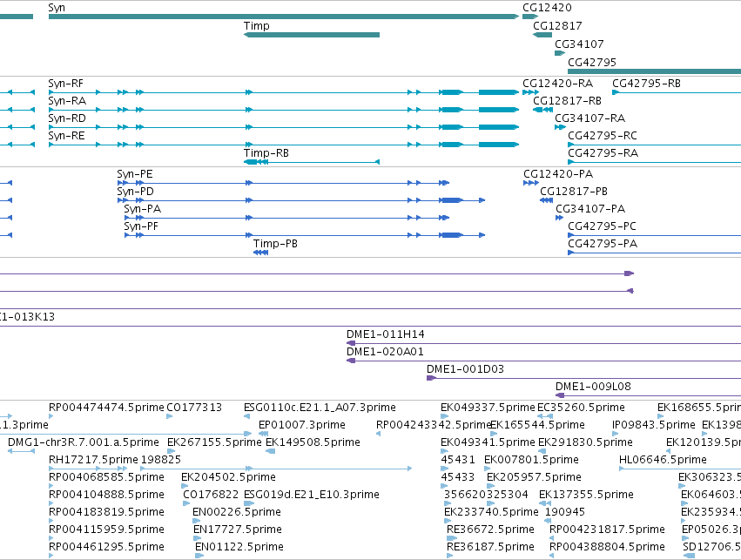This screenshot has width=741, height=560.
Task: Select BAC clone DME1-020A01 label
Action: 385,352
